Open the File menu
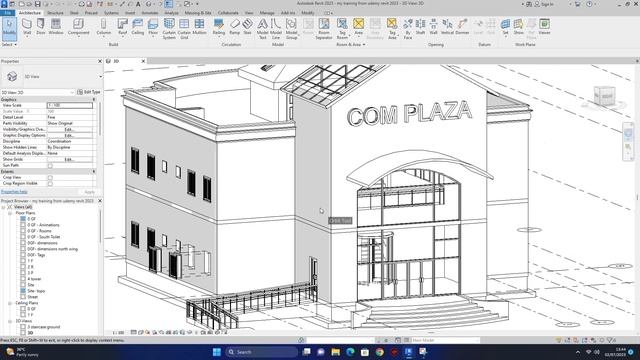The image size is (640, 360). coord(7,13)
